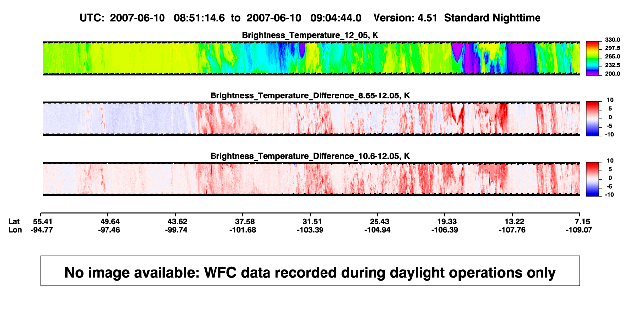
Task: Click longitude value -103.39
Action: point(311,230)
